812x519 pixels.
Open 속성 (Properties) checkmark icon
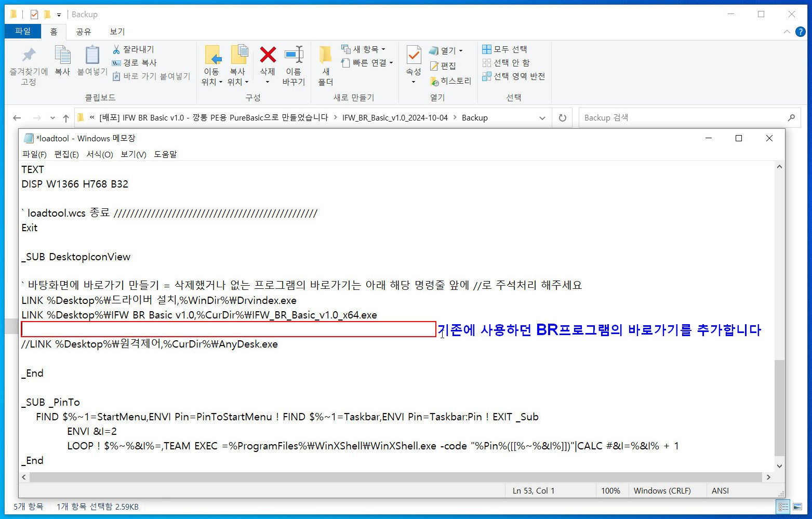pyautogui.click(x=414, y=55)
